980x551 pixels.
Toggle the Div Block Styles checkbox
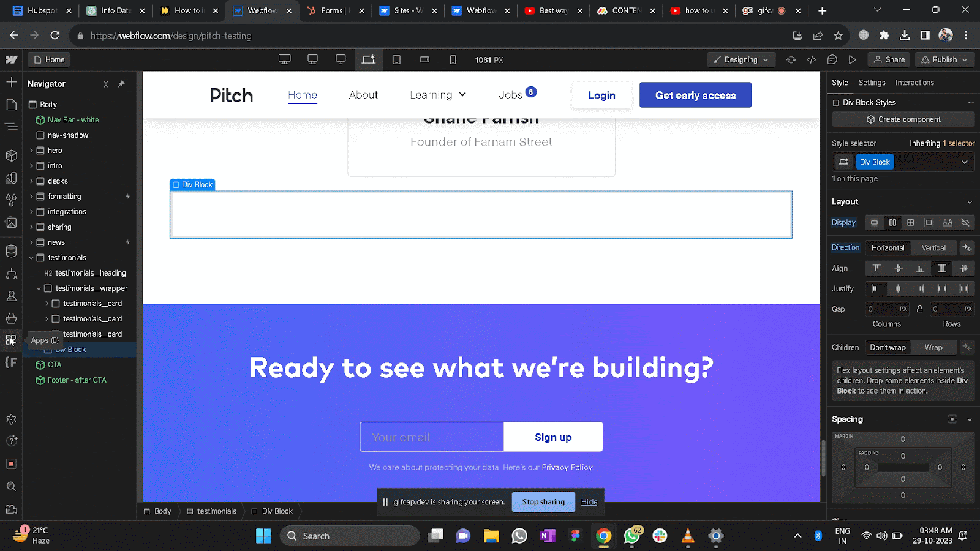click(835, 103)
